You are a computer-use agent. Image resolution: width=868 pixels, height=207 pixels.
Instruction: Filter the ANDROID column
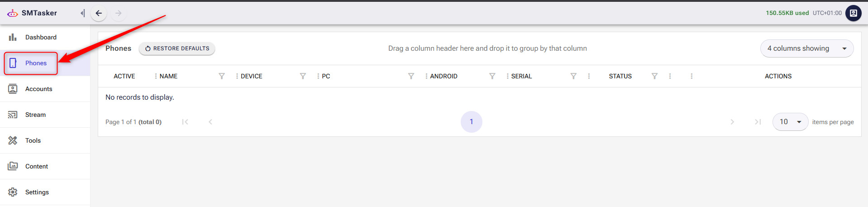tap(492, 76)
